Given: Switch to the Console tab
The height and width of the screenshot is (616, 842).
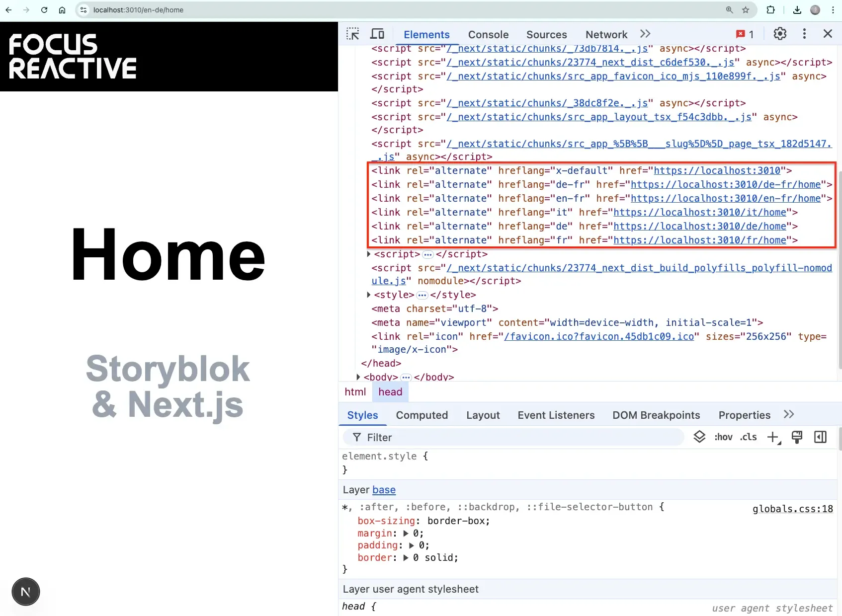Looking at the screenshot, I should [x=488, y=35].
